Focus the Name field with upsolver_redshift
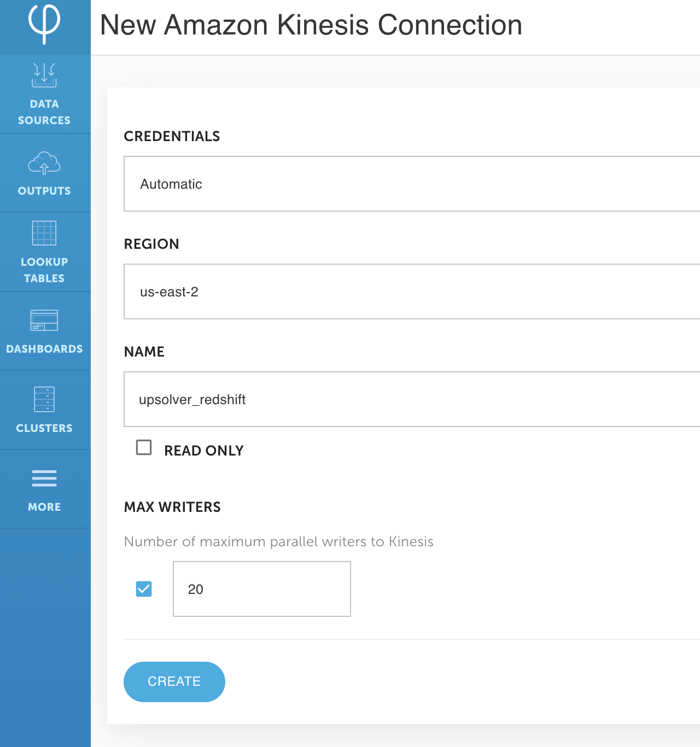This screenshot has height=747, width=700. pos(412,399)
